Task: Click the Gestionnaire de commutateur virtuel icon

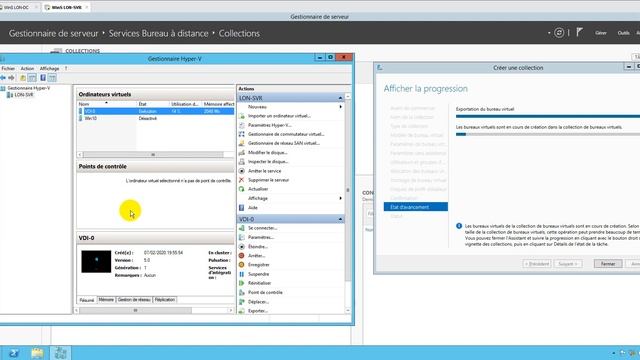Action: (x=242, y=134)
